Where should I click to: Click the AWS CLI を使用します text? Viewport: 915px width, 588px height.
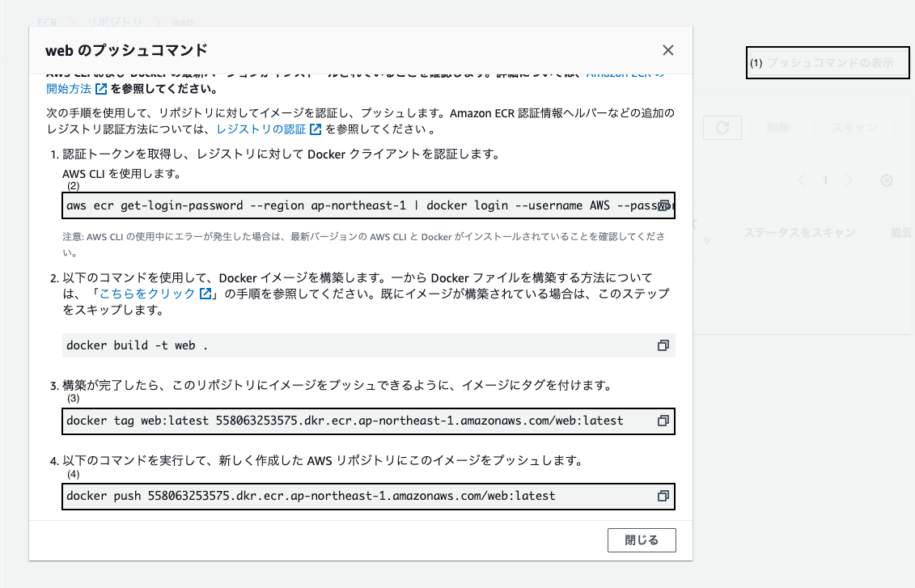121,174
